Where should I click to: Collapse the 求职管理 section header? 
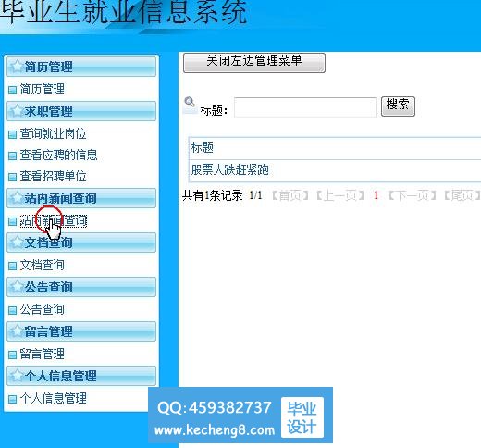pyautogui.click(x=81, y=111)
